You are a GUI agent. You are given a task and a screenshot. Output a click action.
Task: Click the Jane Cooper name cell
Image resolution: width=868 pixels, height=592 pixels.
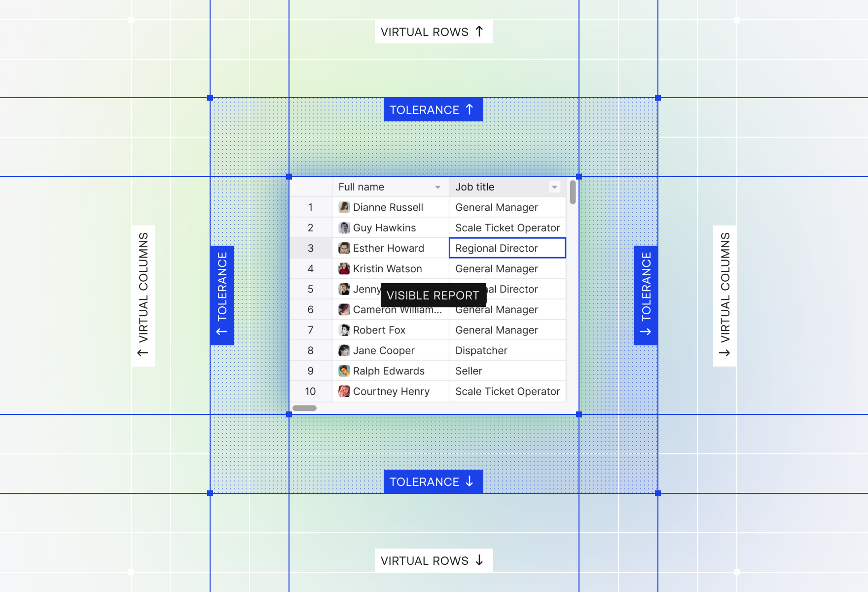pos(391,351)
